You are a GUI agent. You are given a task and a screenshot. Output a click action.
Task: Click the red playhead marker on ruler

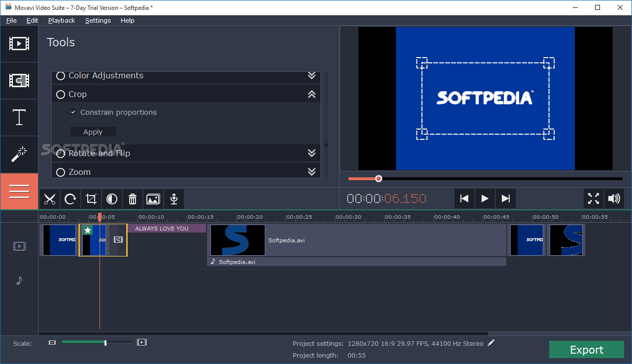coord(100,216)
